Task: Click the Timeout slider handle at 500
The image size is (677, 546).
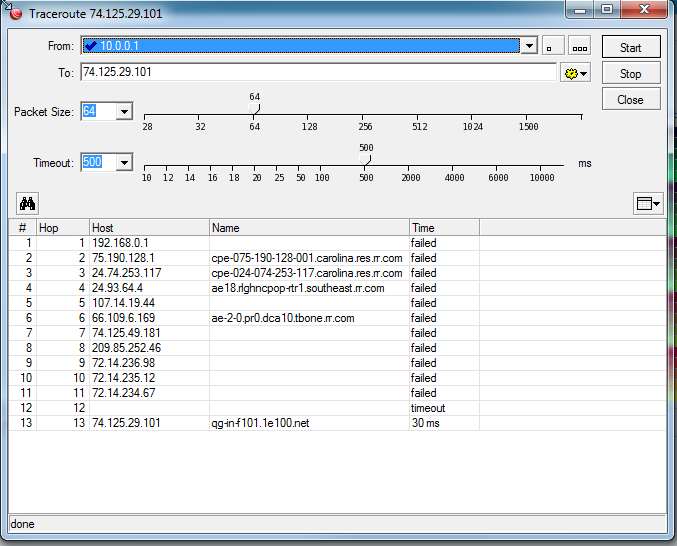Action: (x=366, y=159)
